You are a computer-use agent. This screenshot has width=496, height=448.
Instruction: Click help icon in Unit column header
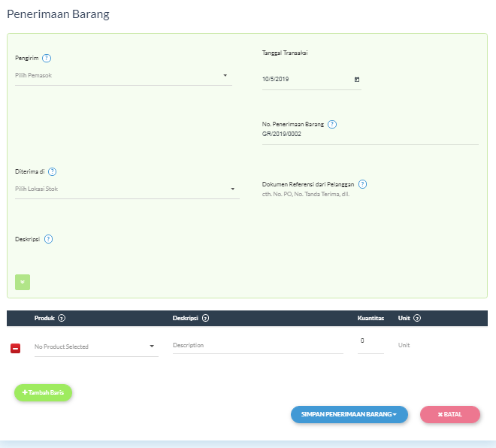(x=417, y=318)
